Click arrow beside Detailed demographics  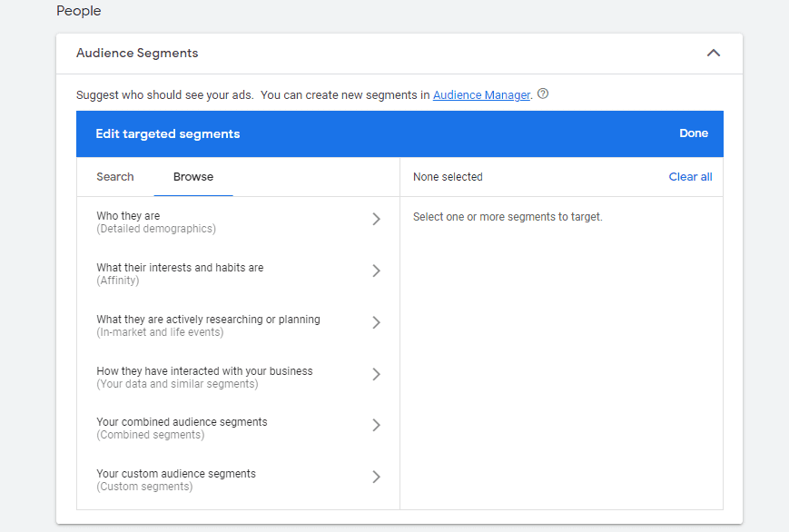(376, 220)
